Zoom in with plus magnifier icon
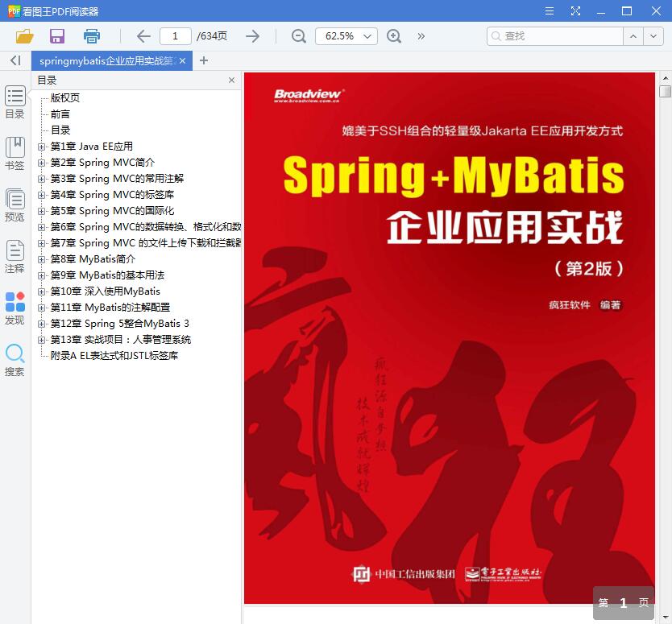The height and width of the screenshot is (624, 672). (394, 36)
